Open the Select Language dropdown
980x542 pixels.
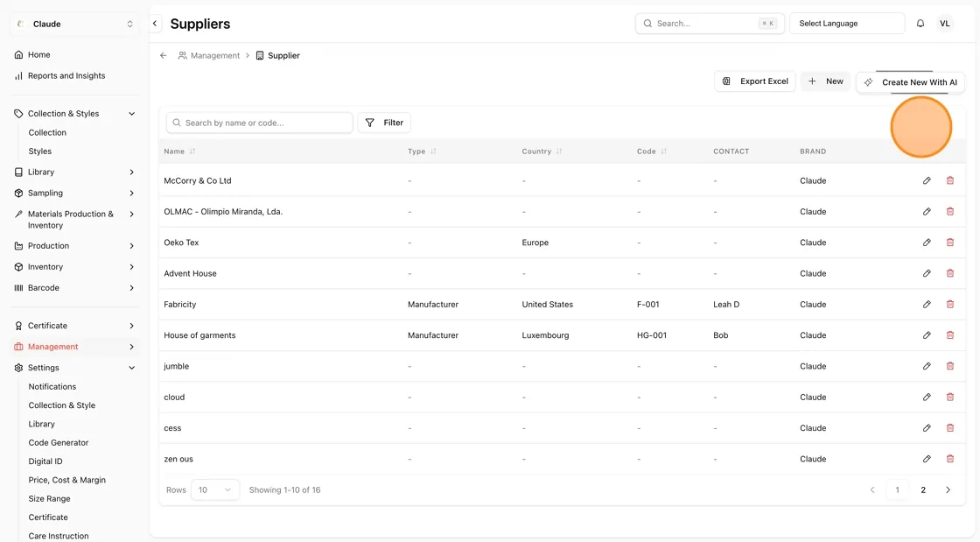[x=847, y=24]
